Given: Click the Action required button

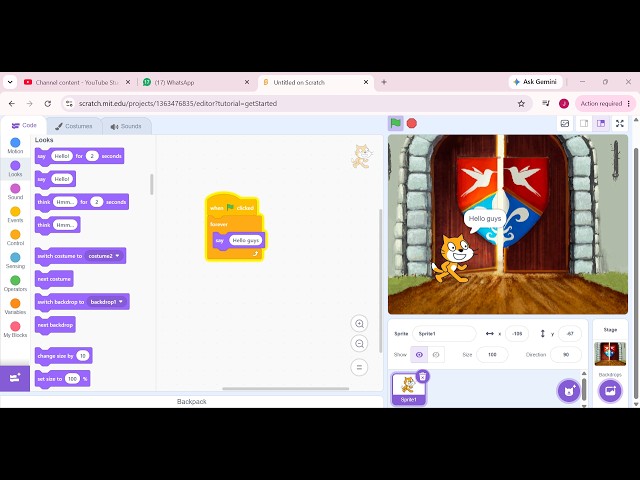Looking at the screenshot, I should pyautogui.click(x=601, y=104).
